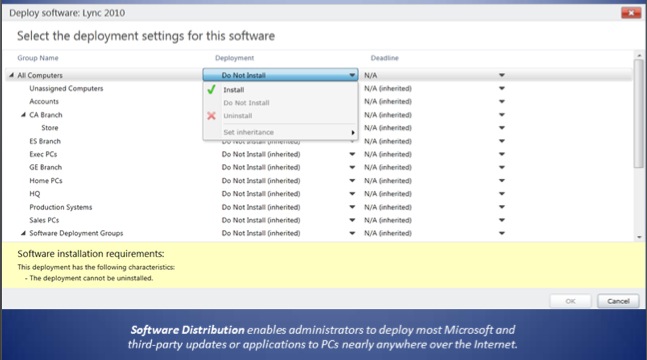Select the Store group under CA Branch
This screenshot has width=647, height=360.
pos(50,128)
